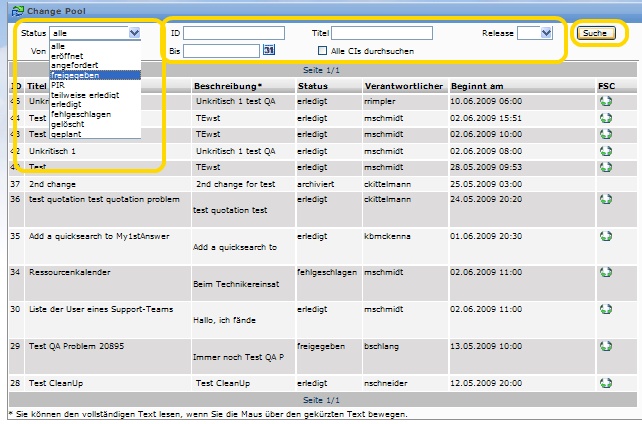
Task: Collapse the Status dropdown via its arrow
Action: [x=135, y=33]
